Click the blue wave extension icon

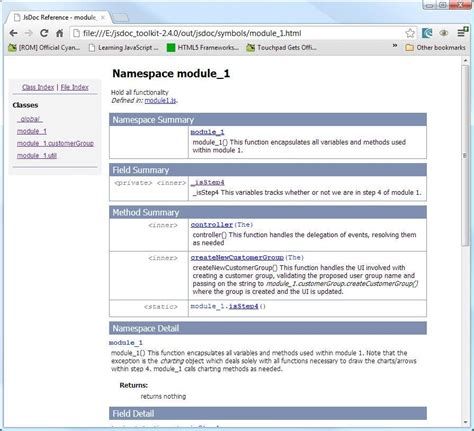tap(427, 33)
